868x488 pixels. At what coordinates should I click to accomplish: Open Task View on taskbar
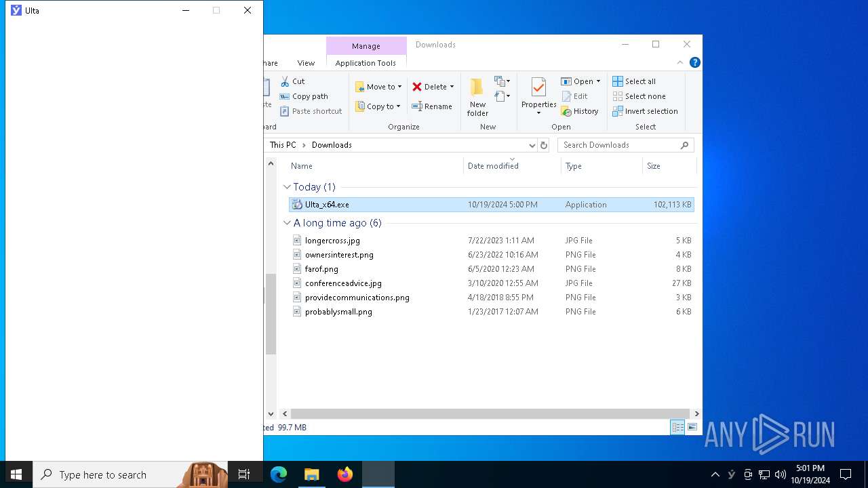[x=244, y=474]
